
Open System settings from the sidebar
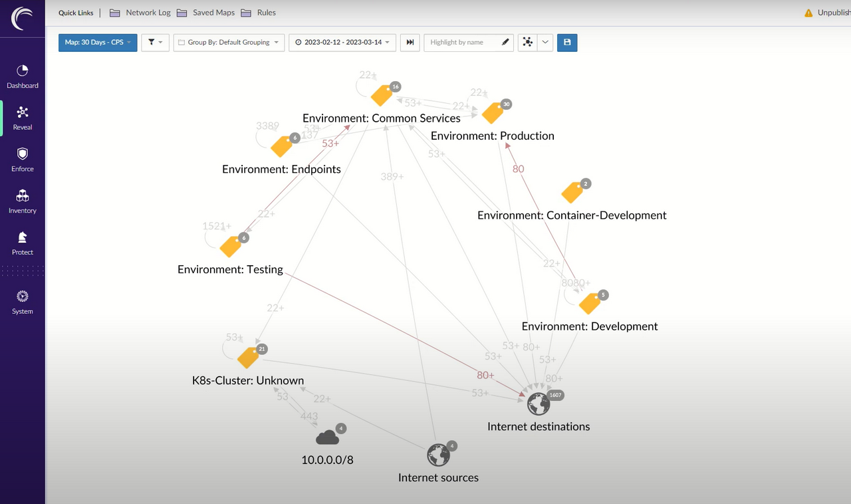[x=22, y=301]
